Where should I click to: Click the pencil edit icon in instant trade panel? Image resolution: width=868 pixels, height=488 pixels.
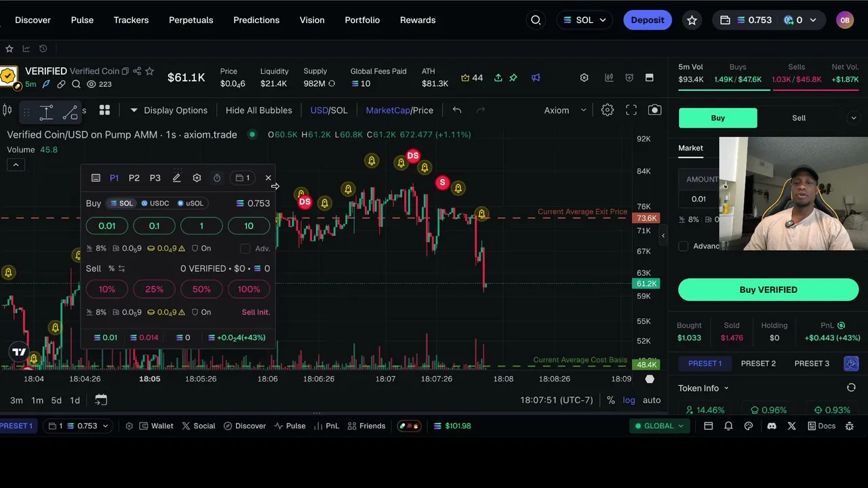point(176,178)
